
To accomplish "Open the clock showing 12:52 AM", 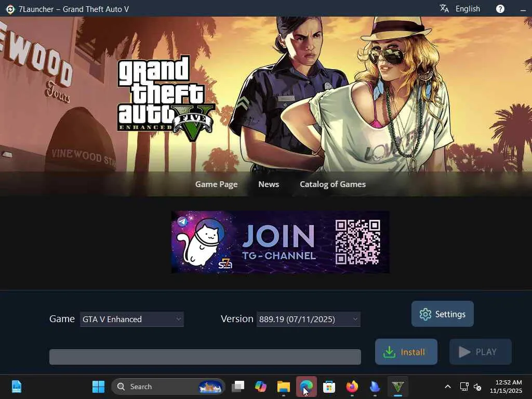I will 506,387.
